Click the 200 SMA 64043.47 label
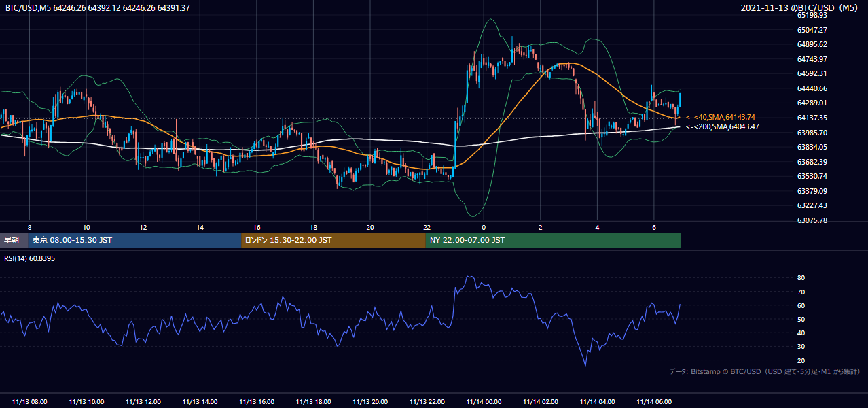 pos(723,126)
